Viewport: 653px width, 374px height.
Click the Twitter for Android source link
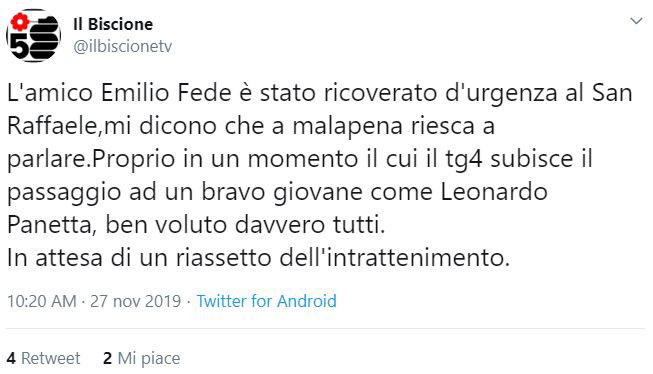[x=267, y=301]
